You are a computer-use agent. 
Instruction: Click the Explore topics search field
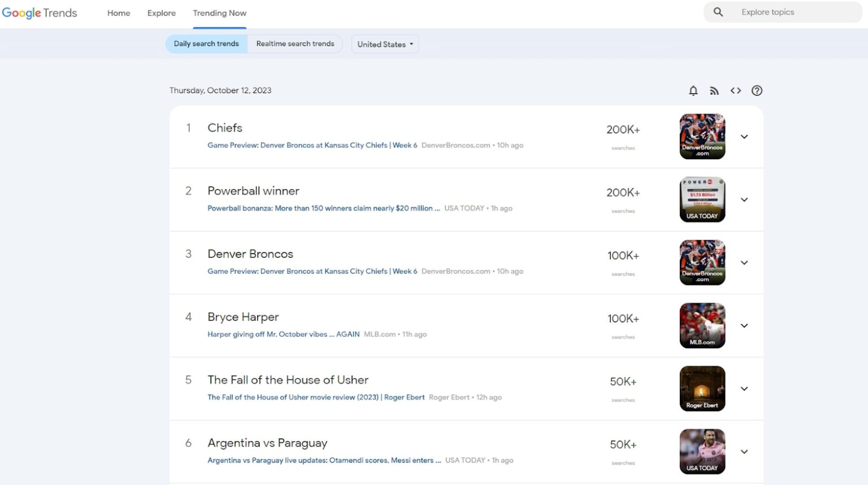click(x=791, y=12)
